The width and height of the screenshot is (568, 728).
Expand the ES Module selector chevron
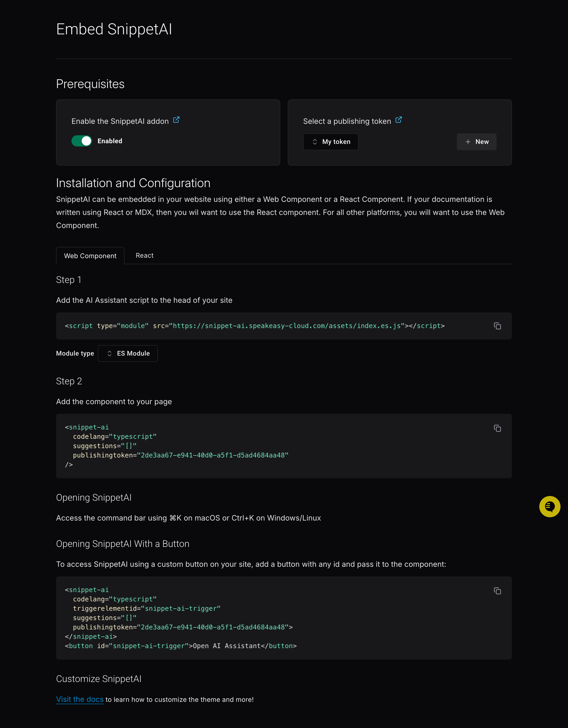[109, 353]
